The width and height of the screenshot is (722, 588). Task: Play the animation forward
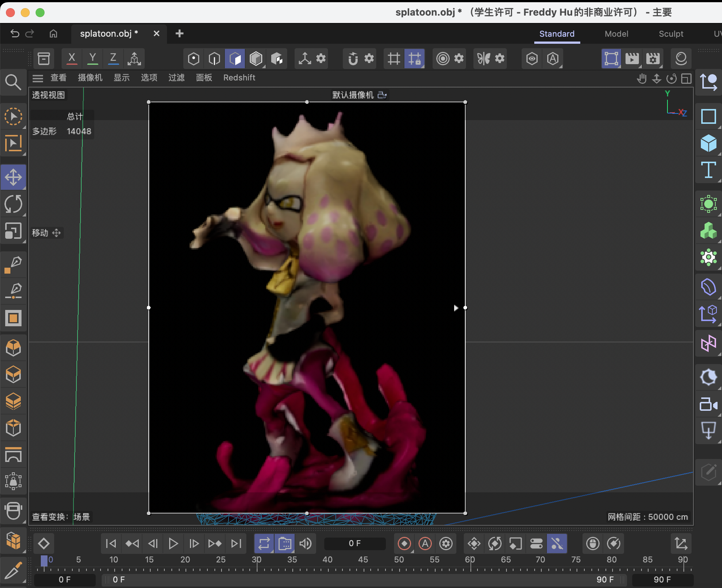[173, 544]
